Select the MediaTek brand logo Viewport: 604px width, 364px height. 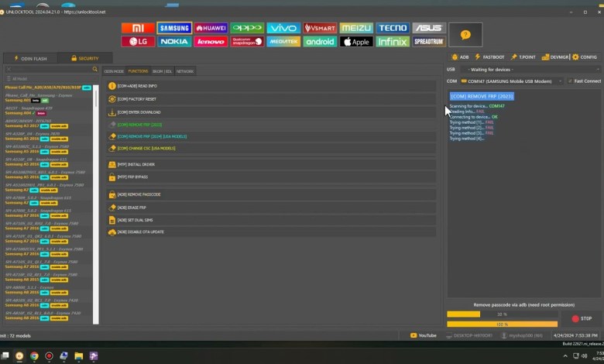pyautogui.click(x=283, y=42)
